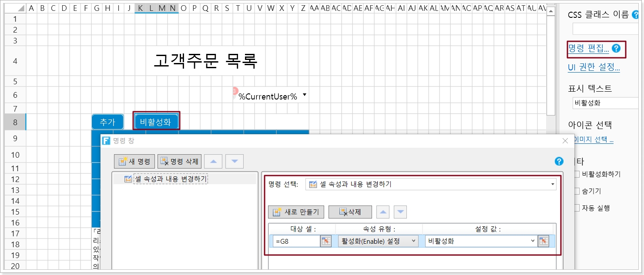The width and height of the screenshot is (644, 275).
Task: Move the property row up using the arrow beside 삭제
Action: point(382,212)
